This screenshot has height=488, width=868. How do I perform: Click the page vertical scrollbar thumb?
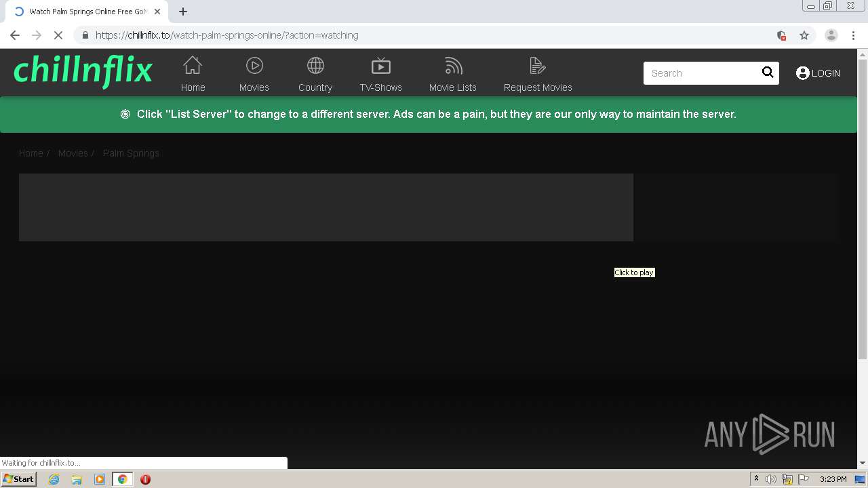(863, 209)
